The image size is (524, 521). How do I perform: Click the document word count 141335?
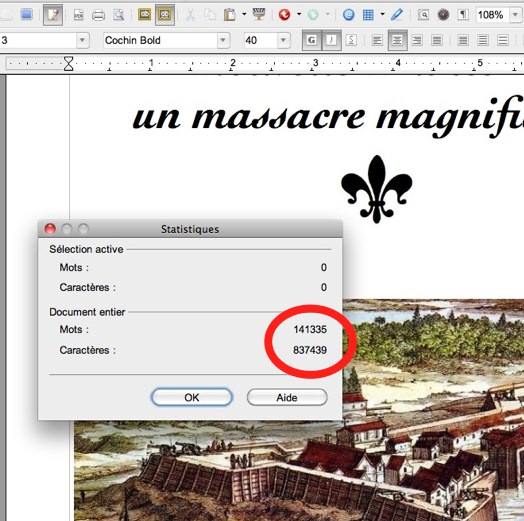point(310,329)
